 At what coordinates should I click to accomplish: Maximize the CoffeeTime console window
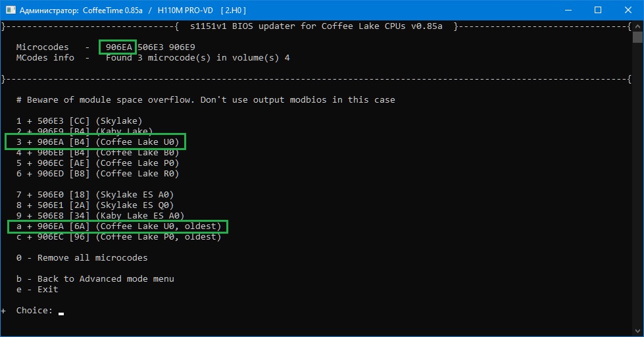point(598,10)
